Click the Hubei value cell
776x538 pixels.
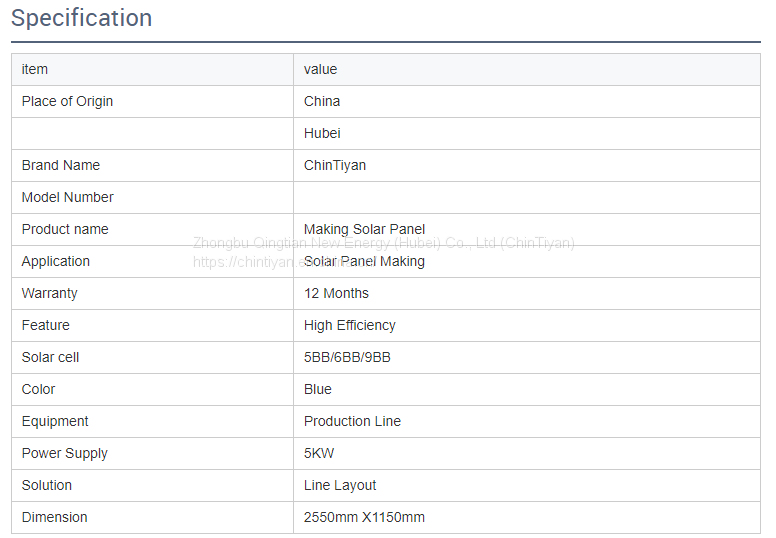click(x=322, y=133)
